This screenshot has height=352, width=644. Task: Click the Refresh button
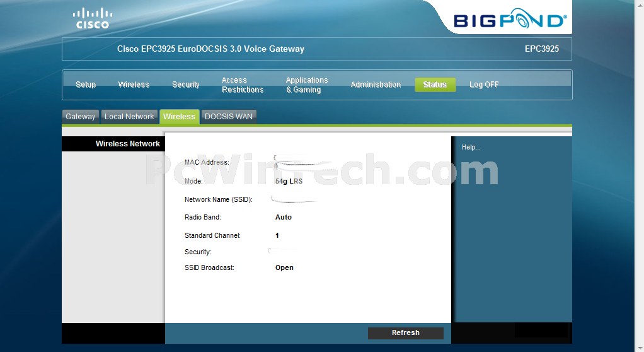(405, 332)
